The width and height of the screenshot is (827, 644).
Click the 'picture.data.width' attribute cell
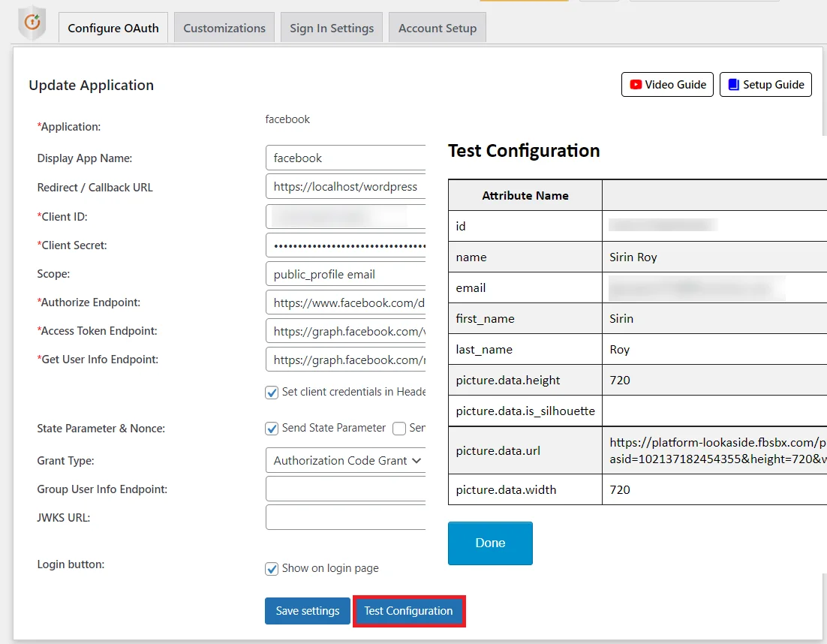(525, 489)
